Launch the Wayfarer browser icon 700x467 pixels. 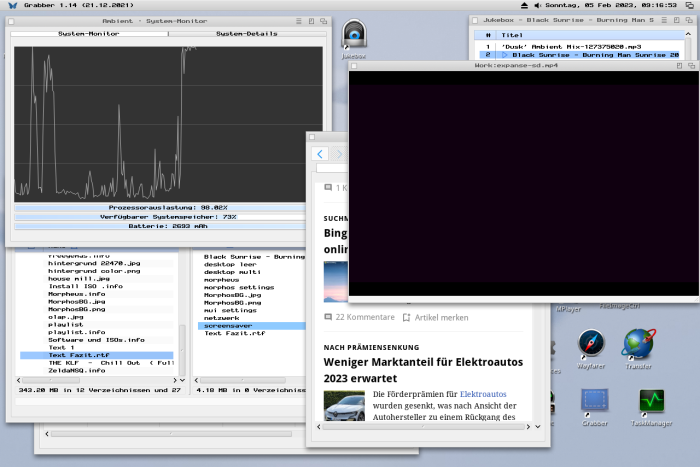[x=591, y=345]
